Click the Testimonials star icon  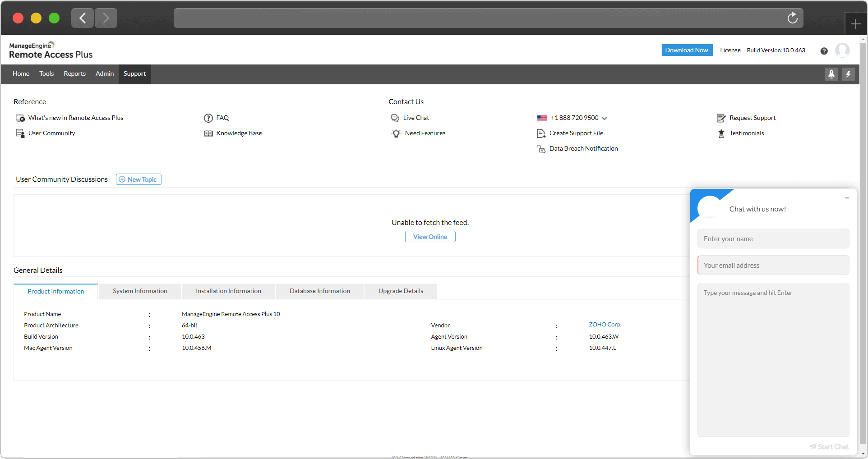721,133
